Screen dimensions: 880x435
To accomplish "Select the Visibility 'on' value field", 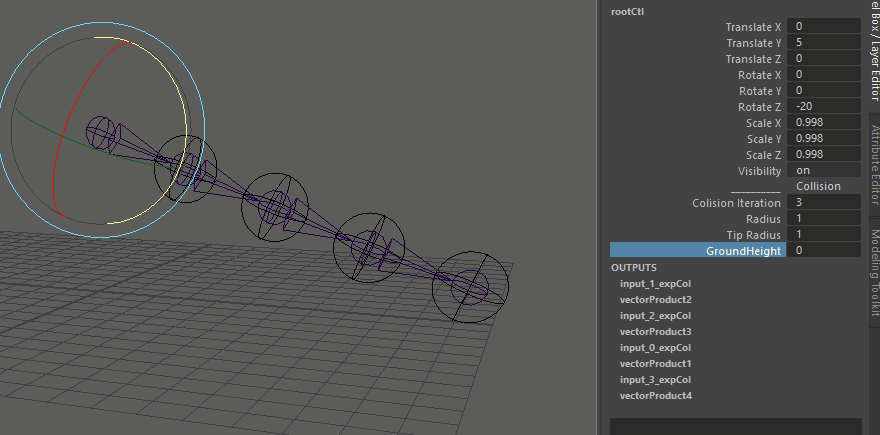I will pyautogui.click(x=823, y=171).
